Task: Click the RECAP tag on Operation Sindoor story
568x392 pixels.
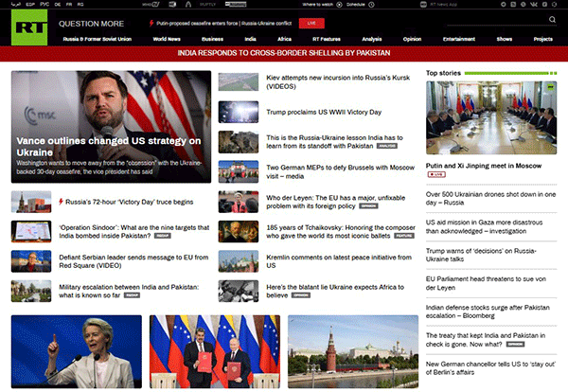Action: [162, 236]
